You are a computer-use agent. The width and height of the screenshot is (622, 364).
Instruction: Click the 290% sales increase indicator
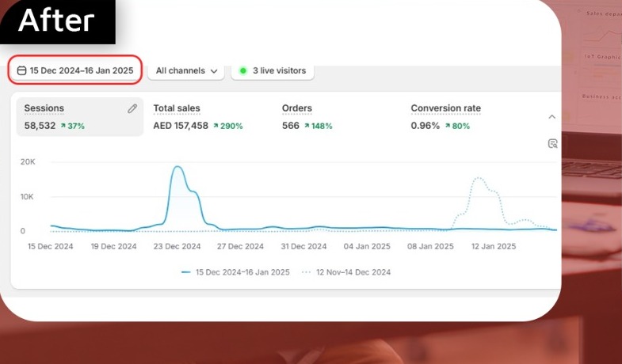point(228,126)
